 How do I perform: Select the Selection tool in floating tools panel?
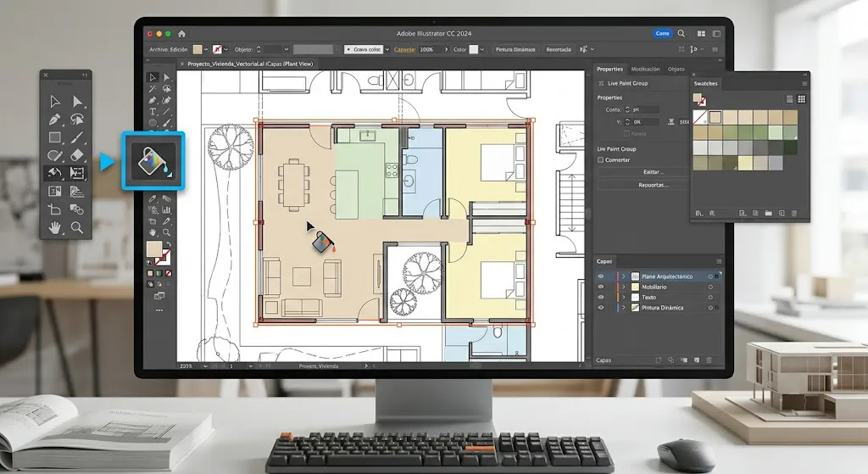[x=54, y=102]
